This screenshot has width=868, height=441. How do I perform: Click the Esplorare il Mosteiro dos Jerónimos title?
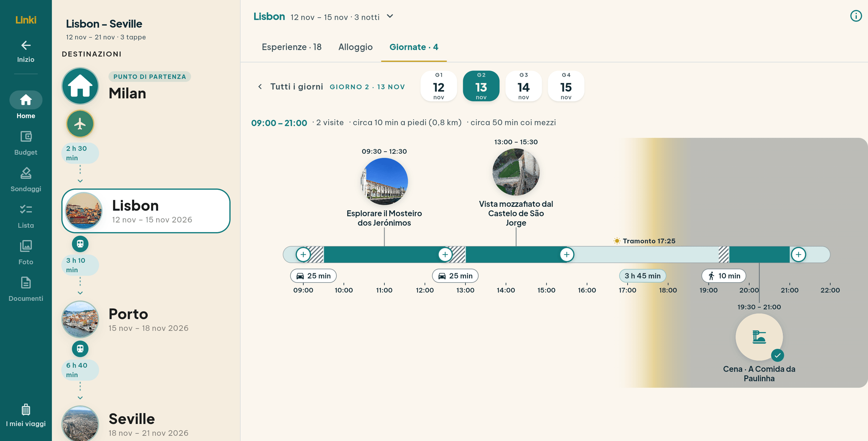pyautogui.click(x=384, y=218)
